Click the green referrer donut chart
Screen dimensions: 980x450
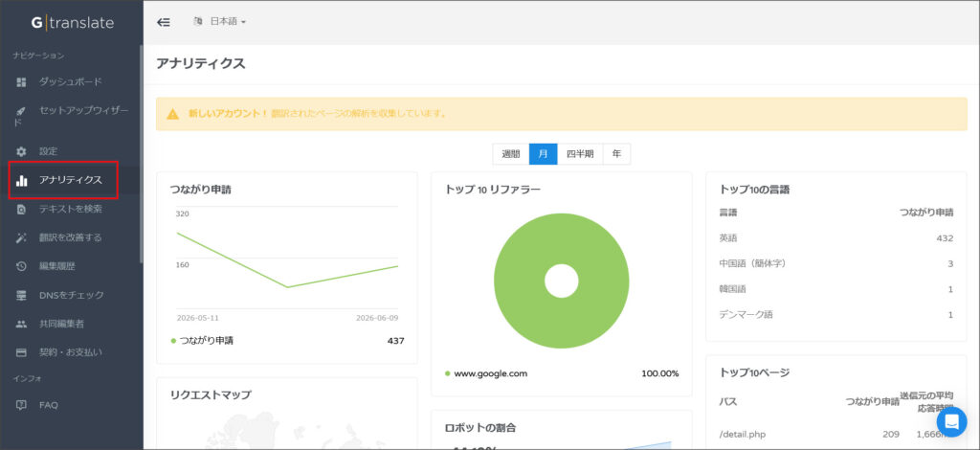(x=561, y=281)
